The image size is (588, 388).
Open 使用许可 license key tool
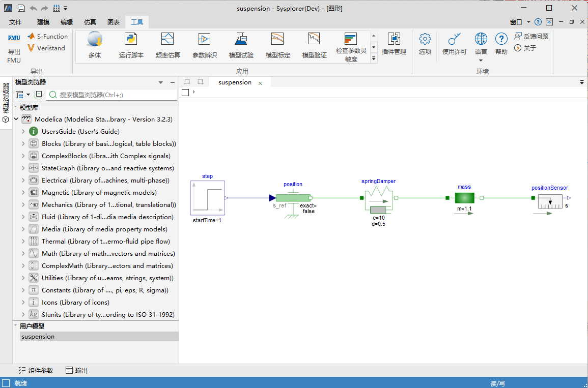pos(455,44)
